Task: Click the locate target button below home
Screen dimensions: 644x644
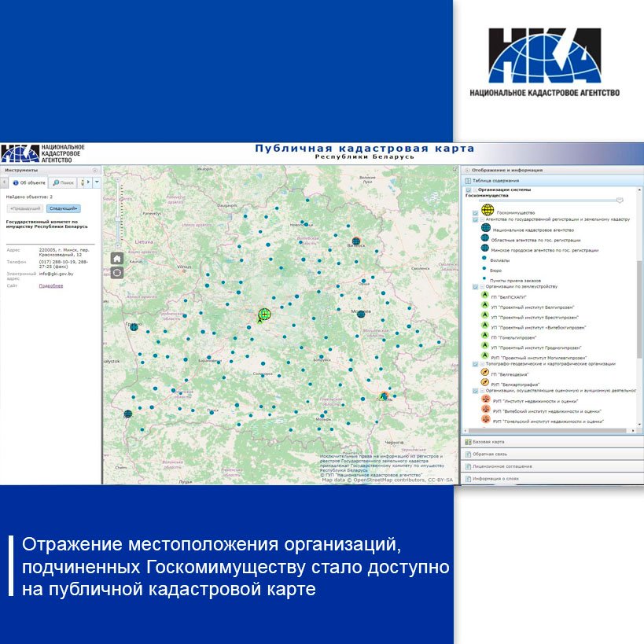Action: click(x=116, y=272)
